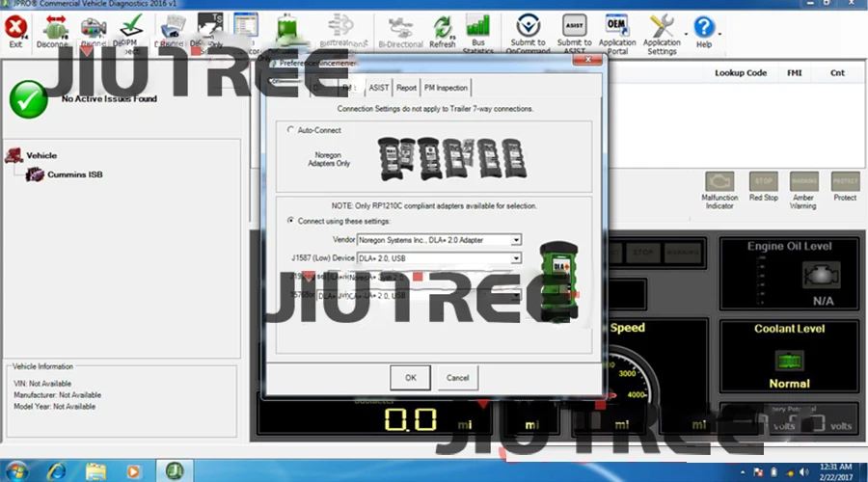This screenshot has height=482, width=868.
Task: Click the Red Stop lamp icon
Action: click(764, 181)
